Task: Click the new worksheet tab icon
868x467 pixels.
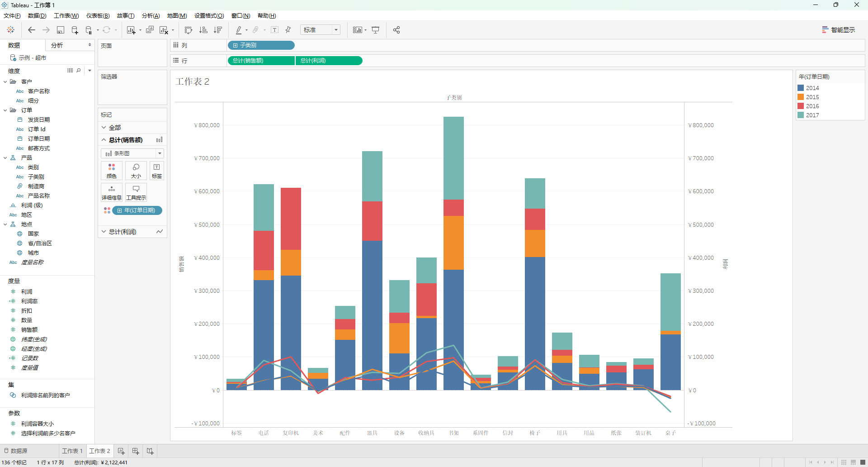Action: [x=121, y=451]
